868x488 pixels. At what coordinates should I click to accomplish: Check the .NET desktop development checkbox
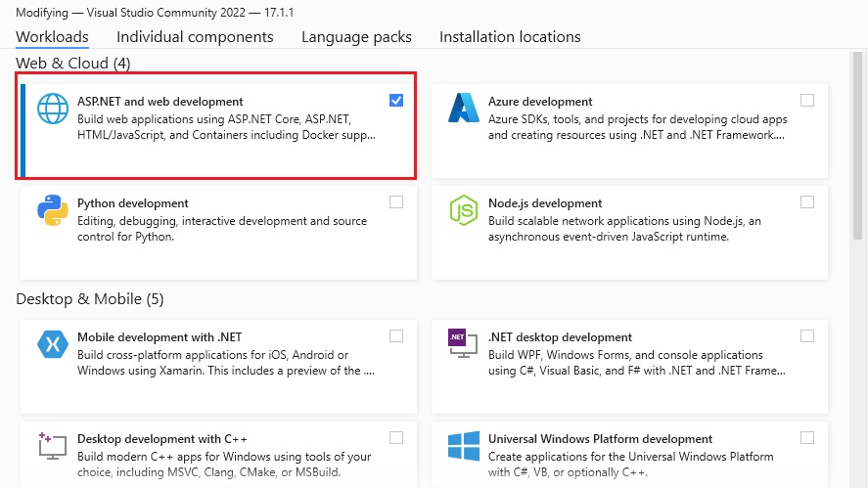click(807, 335)
